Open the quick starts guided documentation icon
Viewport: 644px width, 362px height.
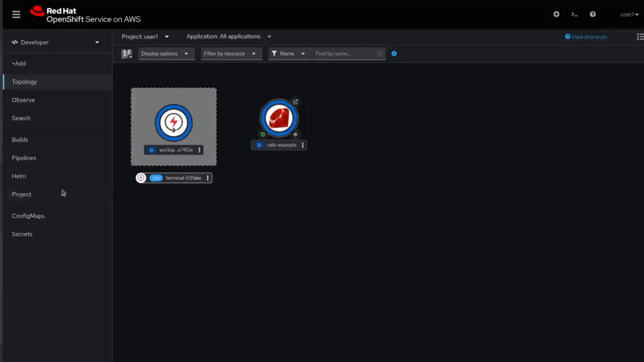tap(126, 53)
